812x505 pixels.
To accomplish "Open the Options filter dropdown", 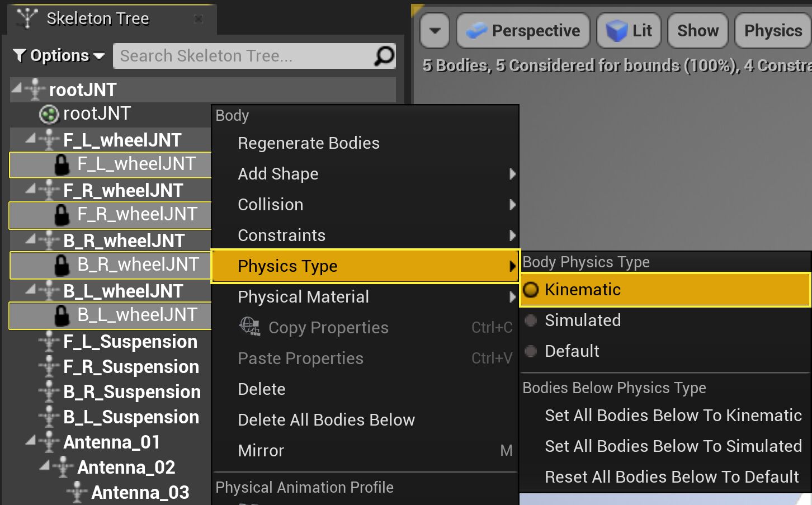I will click(59, 56).
